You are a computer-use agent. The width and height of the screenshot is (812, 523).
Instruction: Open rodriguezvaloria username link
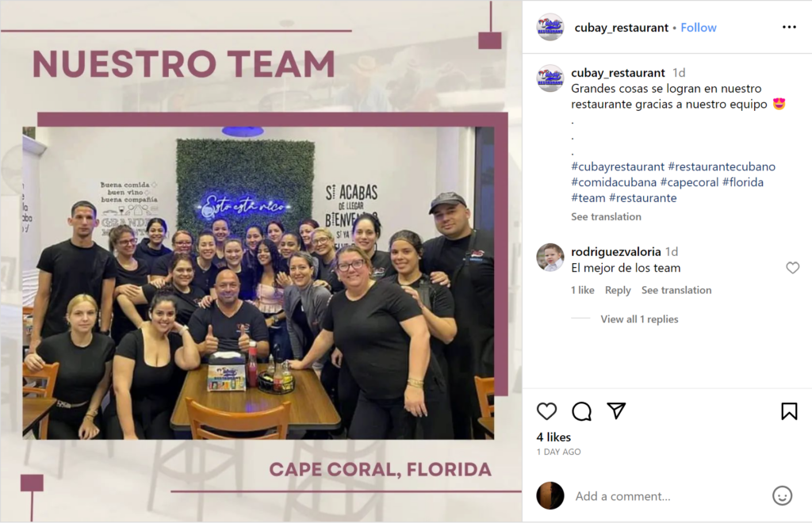pyautogui.click(x=615, y=251)
